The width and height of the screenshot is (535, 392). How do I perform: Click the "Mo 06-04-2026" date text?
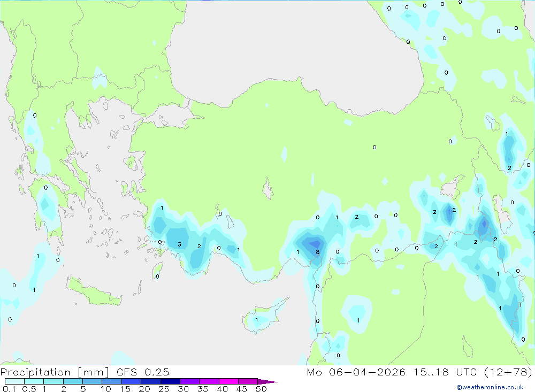click(x=356, y=372)
